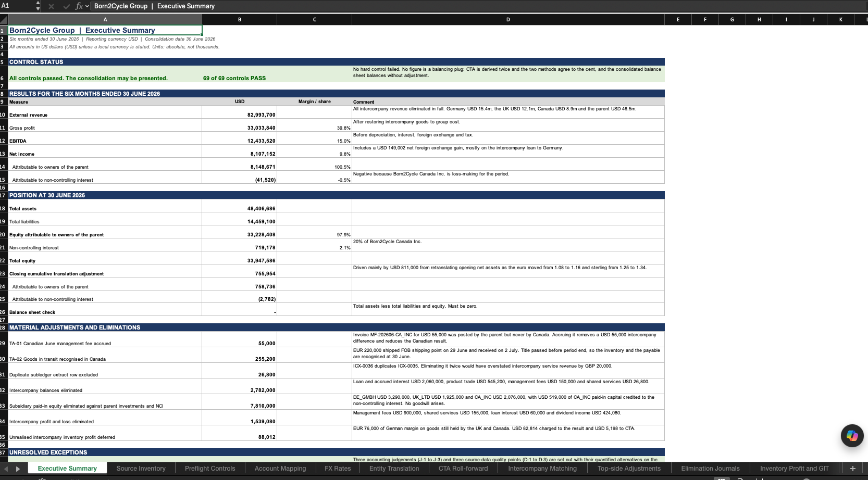Open the Name Box stepper arrows
Image resolution: width=868 pixels, height=480 pixels.
(x=38, y=6)
